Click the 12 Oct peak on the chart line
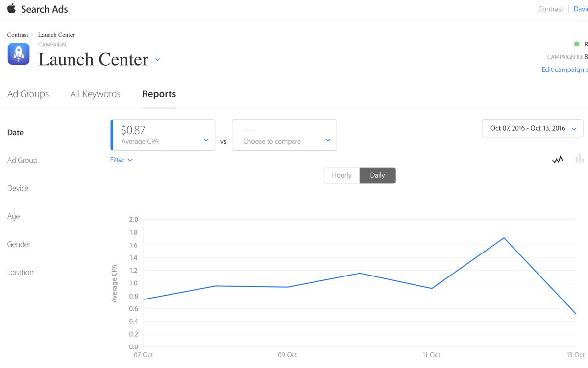 click(x=504, y=238)
